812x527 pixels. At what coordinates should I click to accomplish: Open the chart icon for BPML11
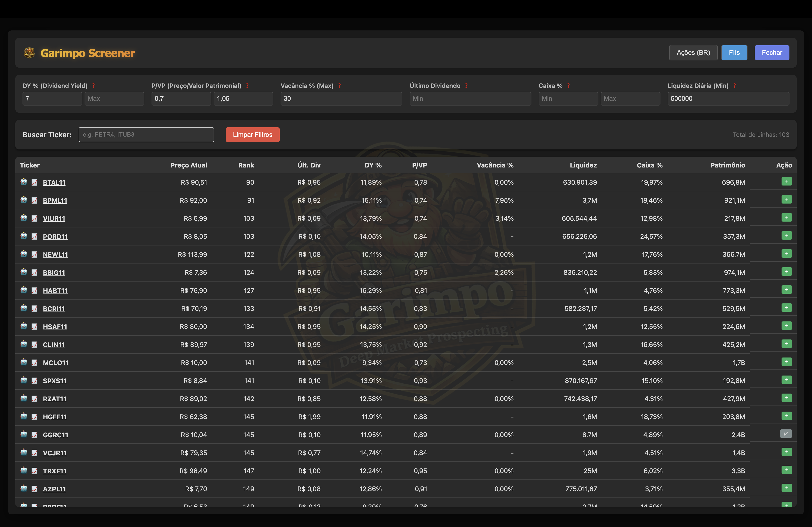(x=35, y=200)
